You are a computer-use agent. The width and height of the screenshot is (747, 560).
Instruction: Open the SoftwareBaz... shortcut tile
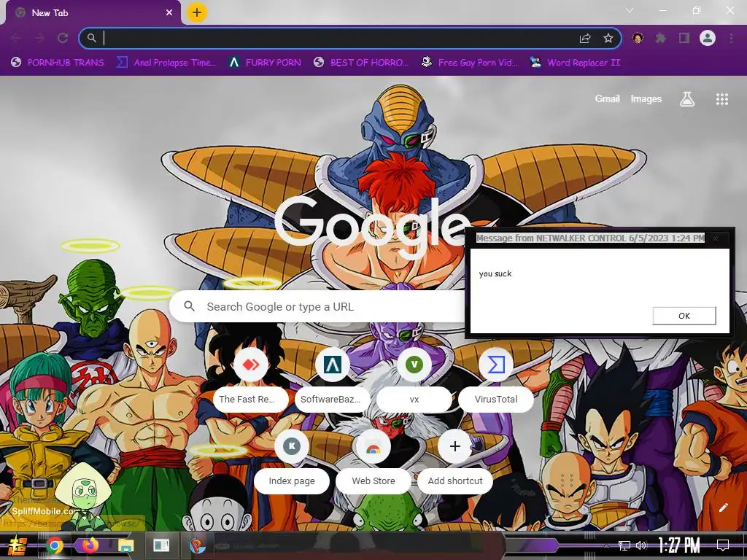point(333,380)
